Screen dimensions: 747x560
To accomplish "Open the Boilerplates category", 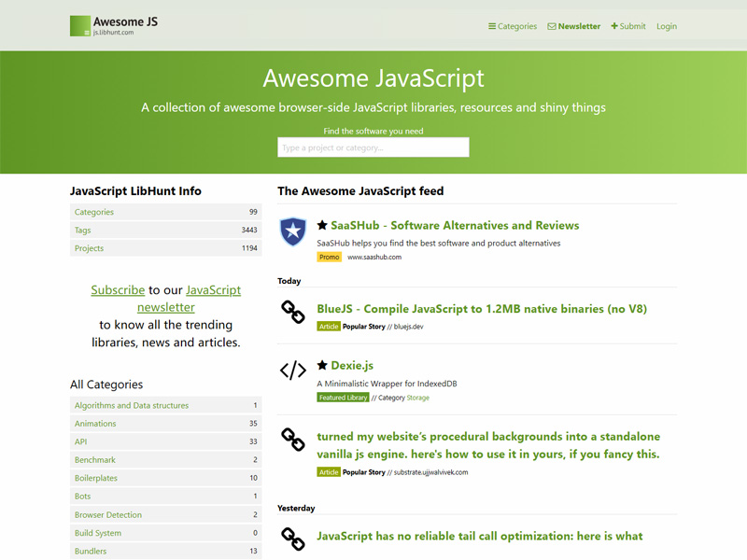I will [x=166, y=478].
